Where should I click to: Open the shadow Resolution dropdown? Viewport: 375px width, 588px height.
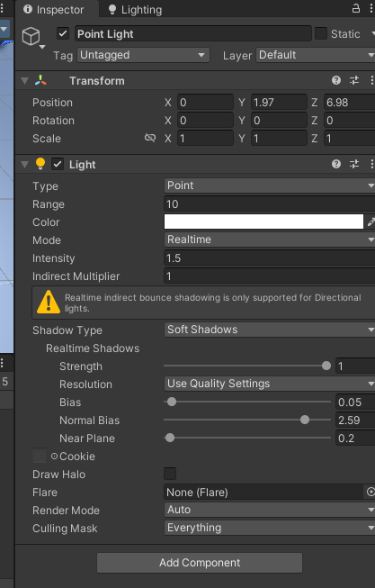[270, 384]
